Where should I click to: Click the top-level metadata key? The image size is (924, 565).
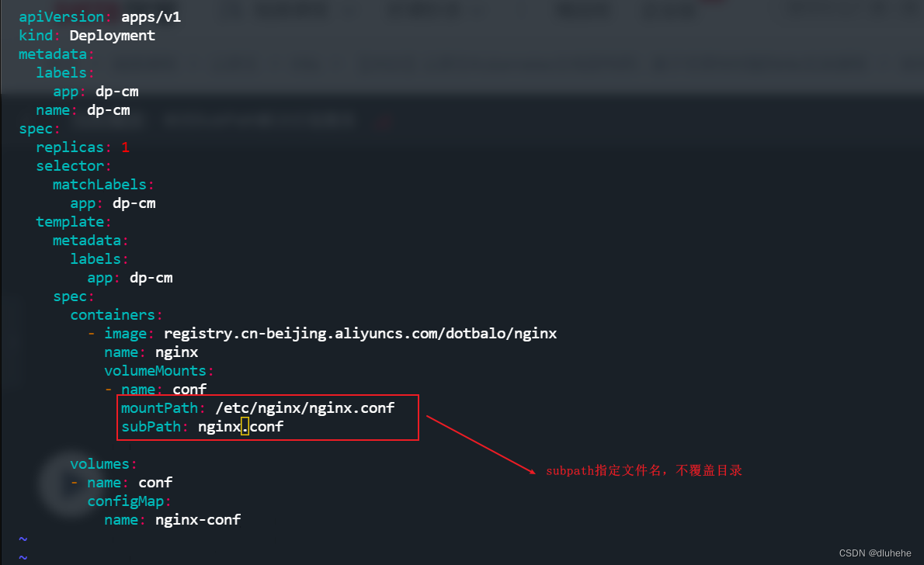(53, 54)
